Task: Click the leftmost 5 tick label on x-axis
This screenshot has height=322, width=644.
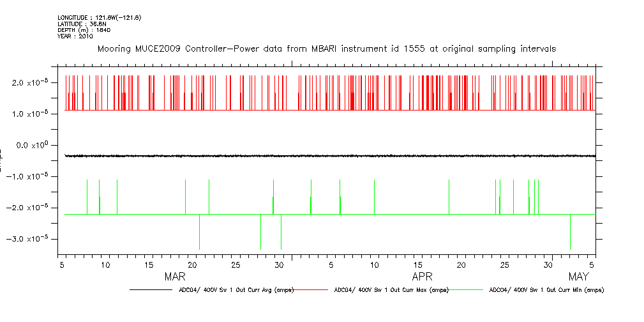Action: 61,264
